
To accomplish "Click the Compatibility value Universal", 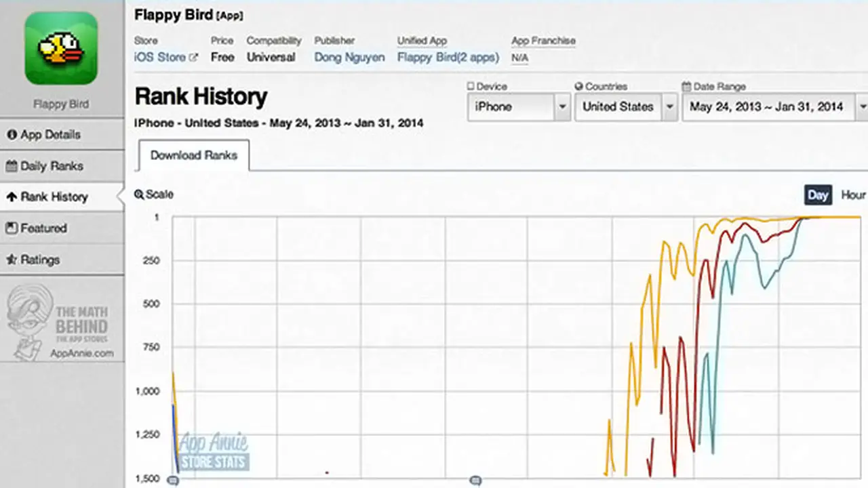I will (271, 58).
